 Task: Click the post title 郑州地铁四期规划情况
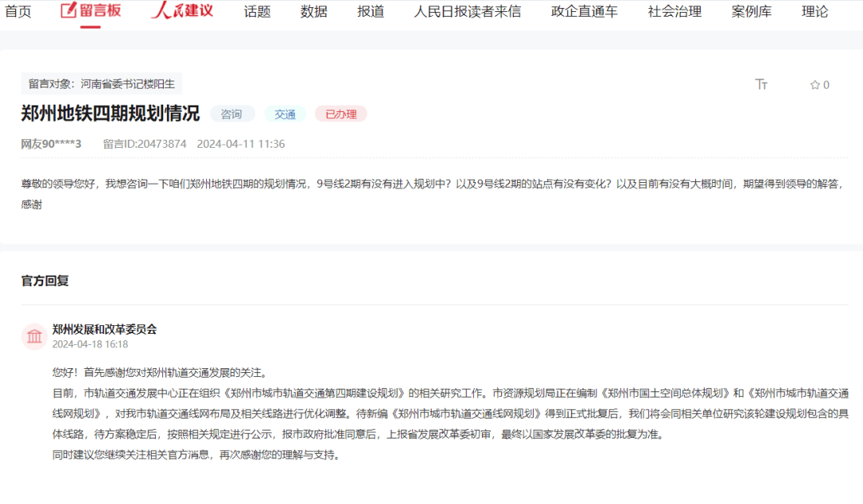coord(110,113)
